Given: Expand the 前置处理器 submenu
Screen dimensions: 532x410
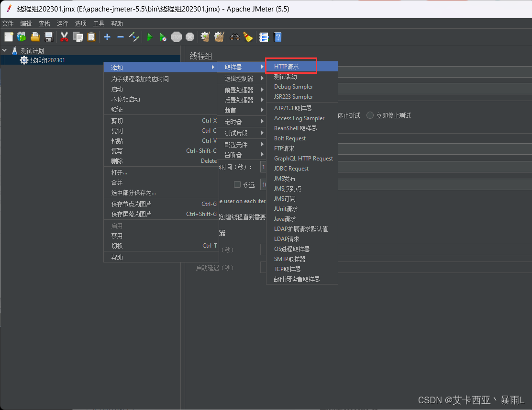Looking at the screenshot, I should click(242, 90).
